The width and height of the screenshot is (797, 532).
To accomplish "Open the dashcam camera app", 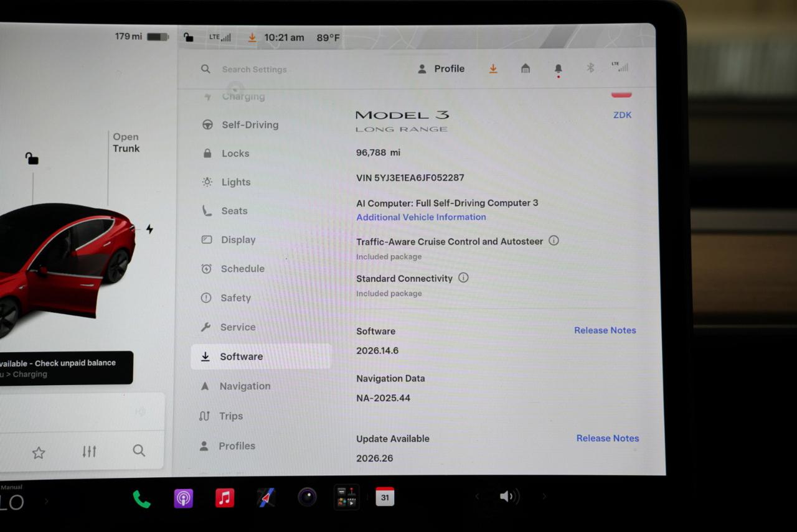I will (307, 497).
